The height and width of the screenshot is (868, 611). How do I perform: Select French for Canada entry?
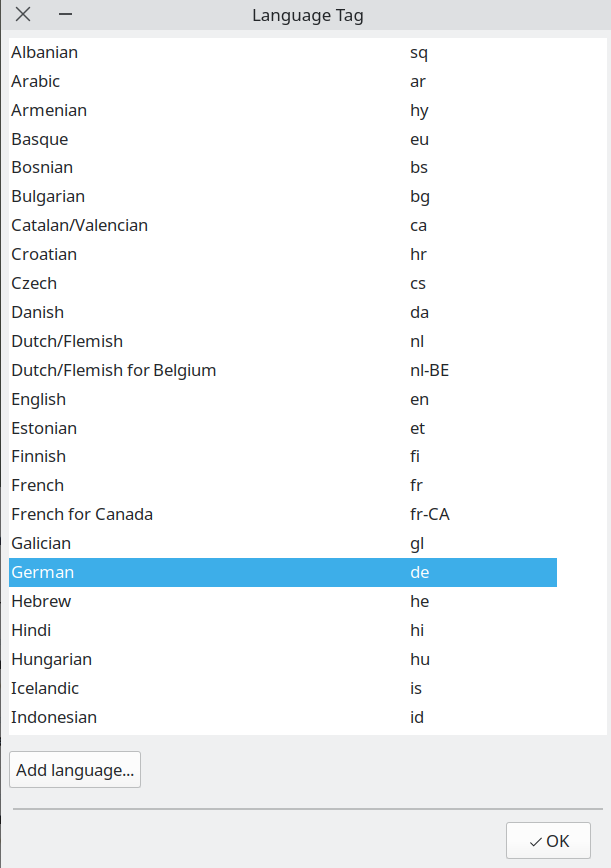(x=82, y=514)
